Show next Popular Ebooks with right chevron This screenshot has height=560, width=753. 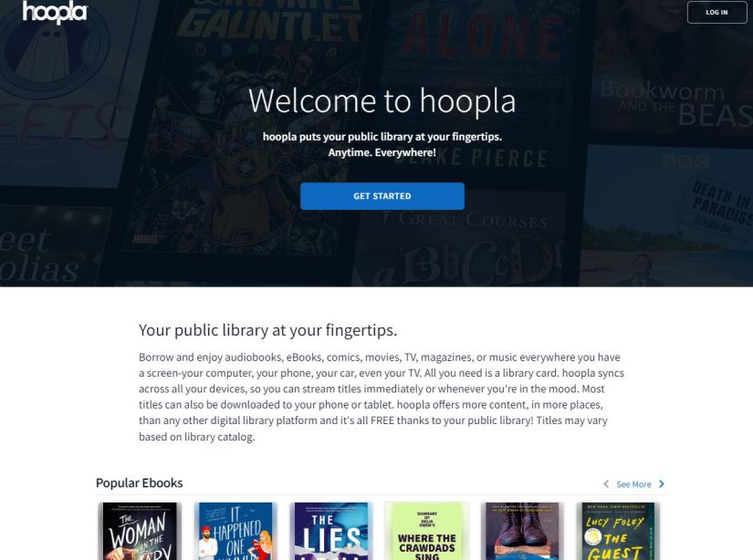point(662,484)
